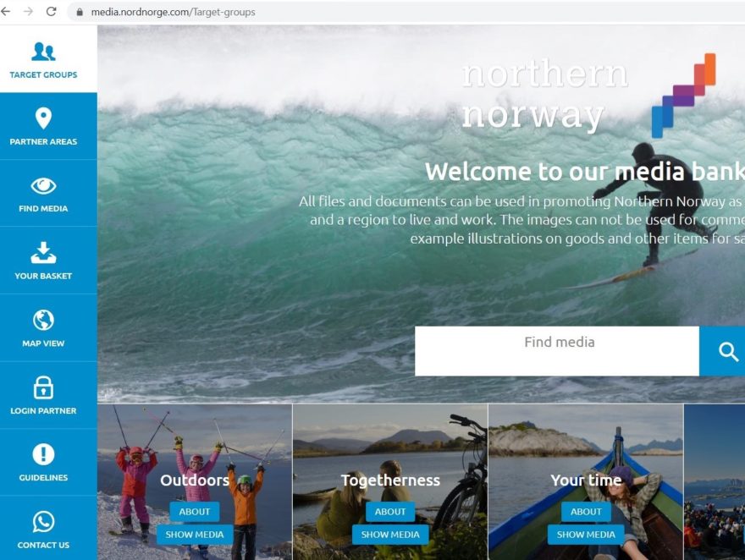The height and width of the screenshot is (560, 745).
Task: Open Guidelines exclamation icon
Action: tap(43, 454)
